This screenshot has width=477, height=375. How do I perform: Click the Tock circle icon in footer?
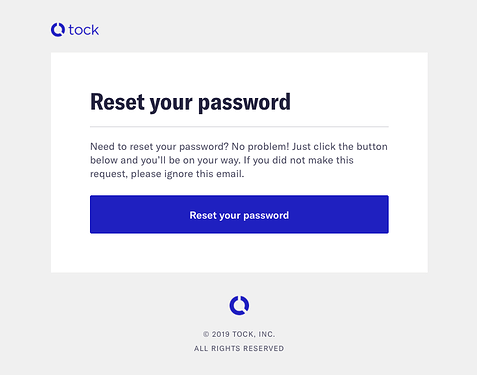point(239,305)
